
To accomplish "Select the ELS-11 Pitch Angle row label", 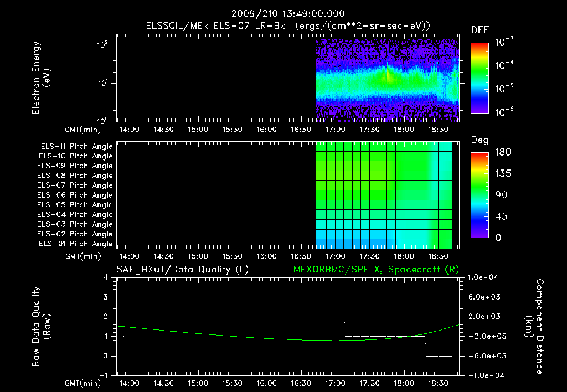I will tap(76, 147).
